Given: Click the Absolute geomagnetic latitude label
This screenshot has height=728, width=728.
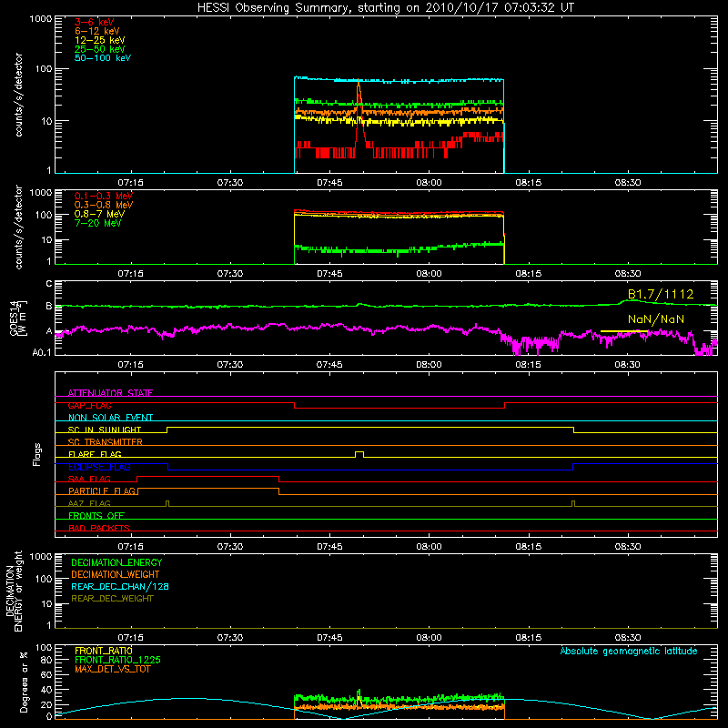Looking at the screenshot, I should tap(629, 651).
